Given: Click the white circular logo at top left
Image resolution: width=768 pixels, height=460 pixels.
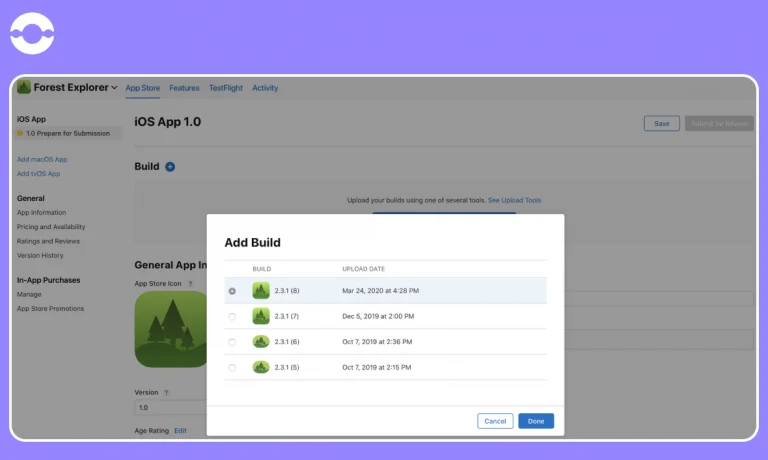Looking at the screenshot, I should pyautogui.click(x=32, y=33).
